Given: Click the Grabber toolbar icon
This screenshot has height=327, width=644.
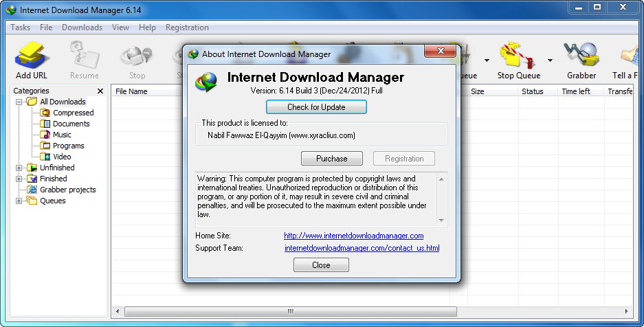Looking at the screenshot, I should (581, 56).
